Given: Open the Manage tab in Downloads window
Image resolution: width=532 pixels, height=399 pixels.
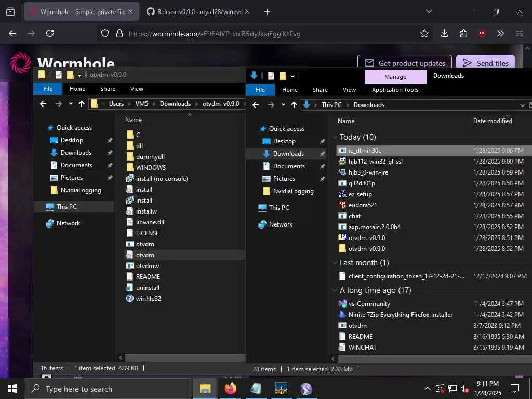Looking at the screenshot, I should point(395,77).
